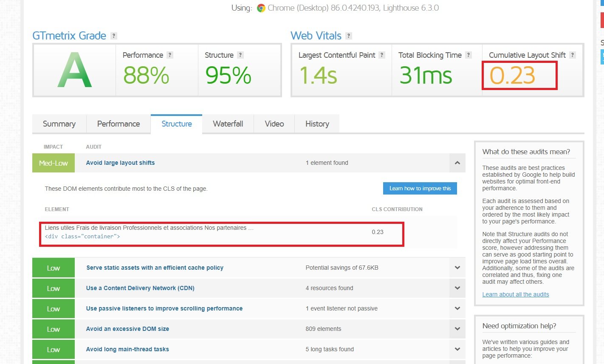Click the 95% Structure score
The height and width of the screenshot is (364, 604).
point(229,76)
